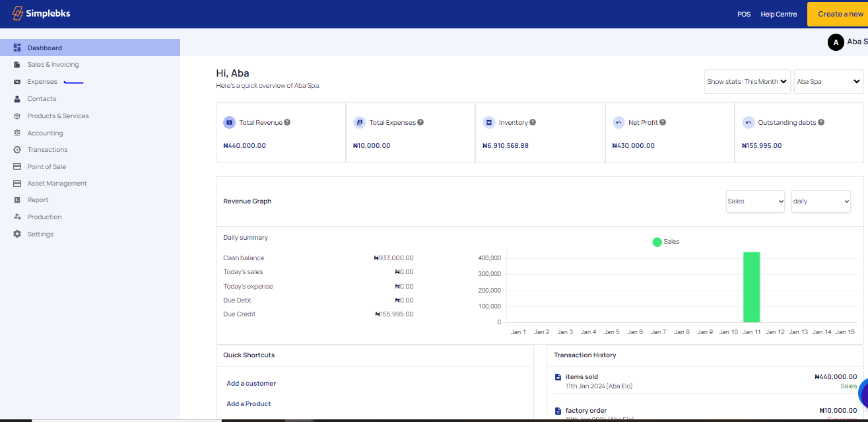This screenshot has width=868, height=422.
Task: Click the Accounting scale icon
Action: click(17, 133)
